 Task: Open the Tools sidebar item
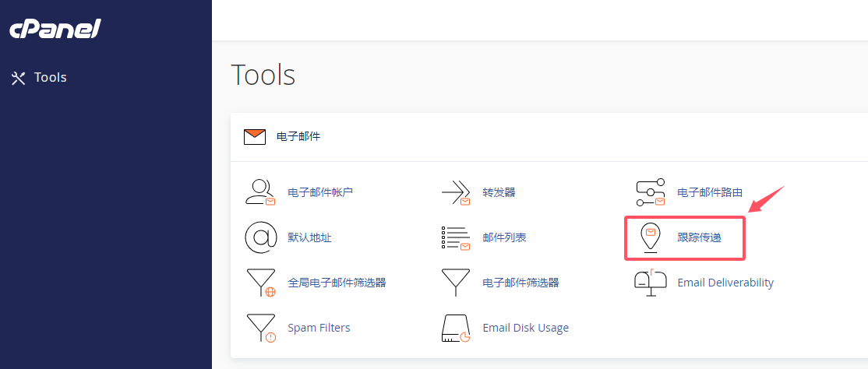(x=39, y=77)
